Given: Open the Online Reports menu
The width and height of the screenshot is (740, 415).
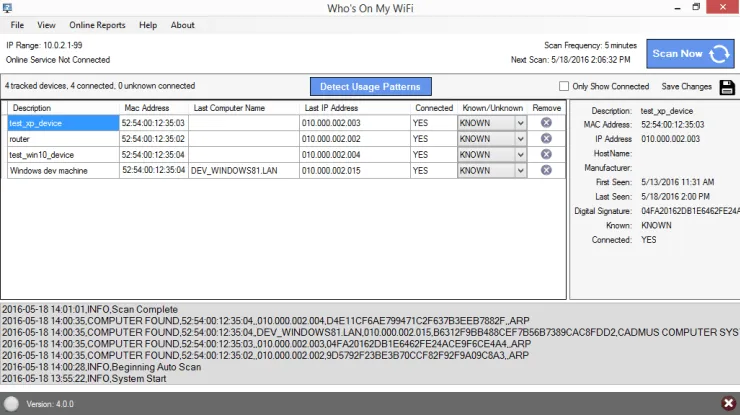Looking at the screenshot, I should tap(97, 25).
